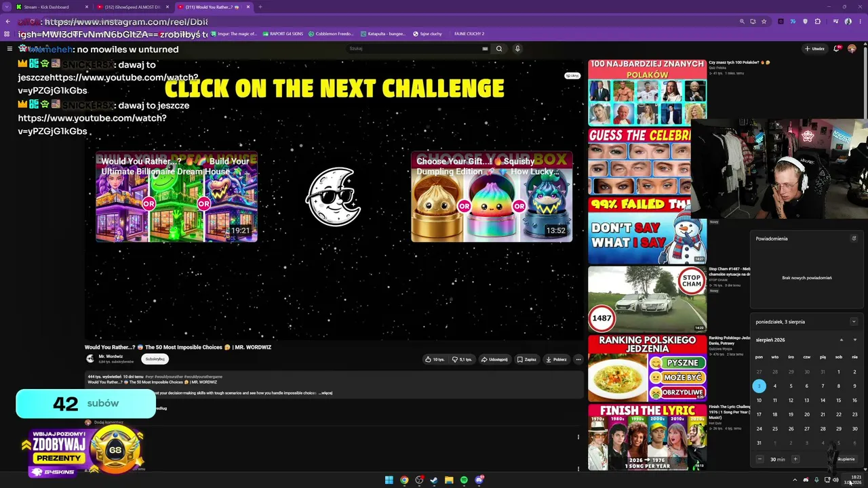This screenshot has width=868, height=488.
Task: Increase focus session time with plus
Action: [795, 460]
